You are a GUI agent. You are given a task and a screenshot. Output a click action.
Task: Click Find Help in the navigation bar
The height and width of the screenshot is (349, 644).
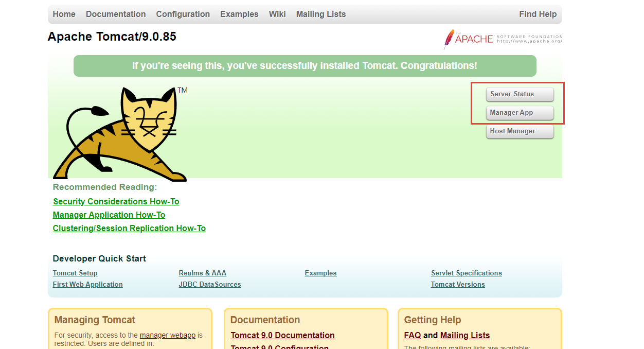538,14
